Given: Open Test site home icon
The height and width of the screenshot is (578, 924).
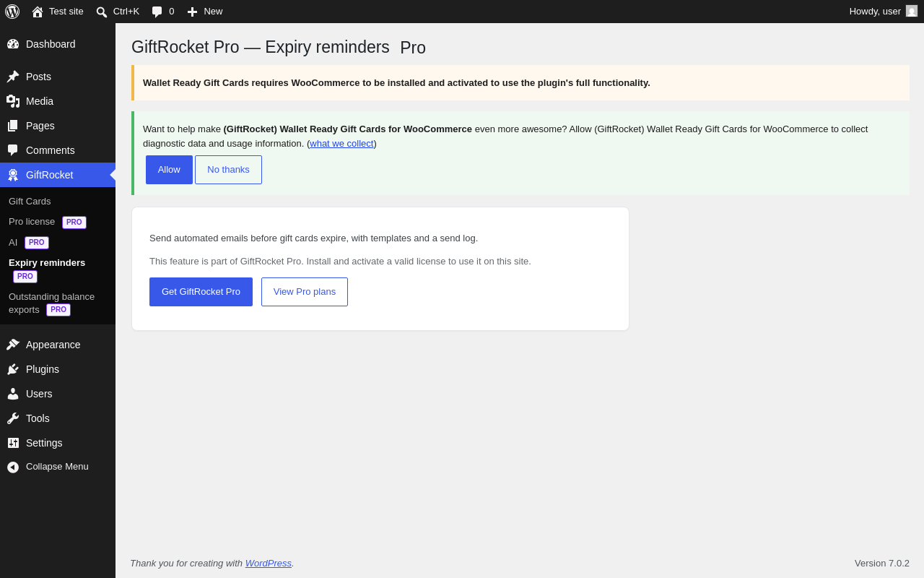Looking at the screenshot, I should (38, 12).
